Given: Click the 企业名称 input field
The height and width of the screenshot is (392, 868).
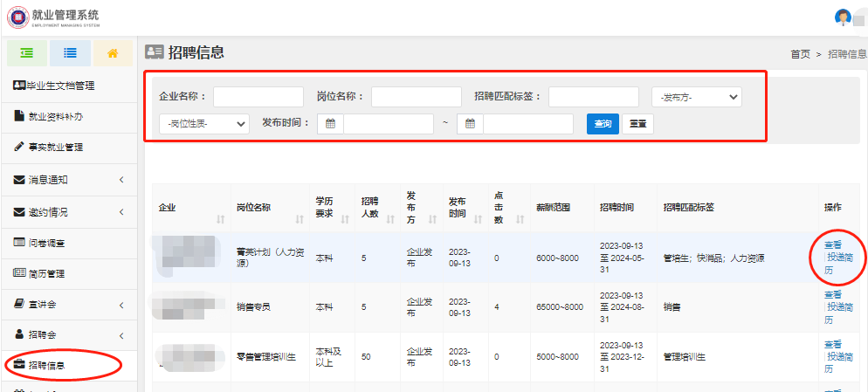Looking at the screenshot, I should pyautogui.click(x=258, y=97).
